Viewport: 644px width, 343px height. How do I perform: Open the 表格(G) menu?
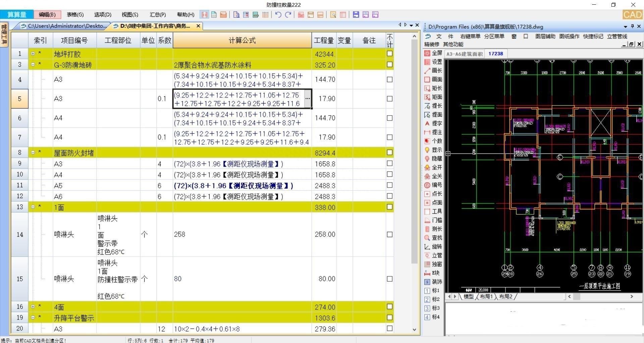point(75,15)
